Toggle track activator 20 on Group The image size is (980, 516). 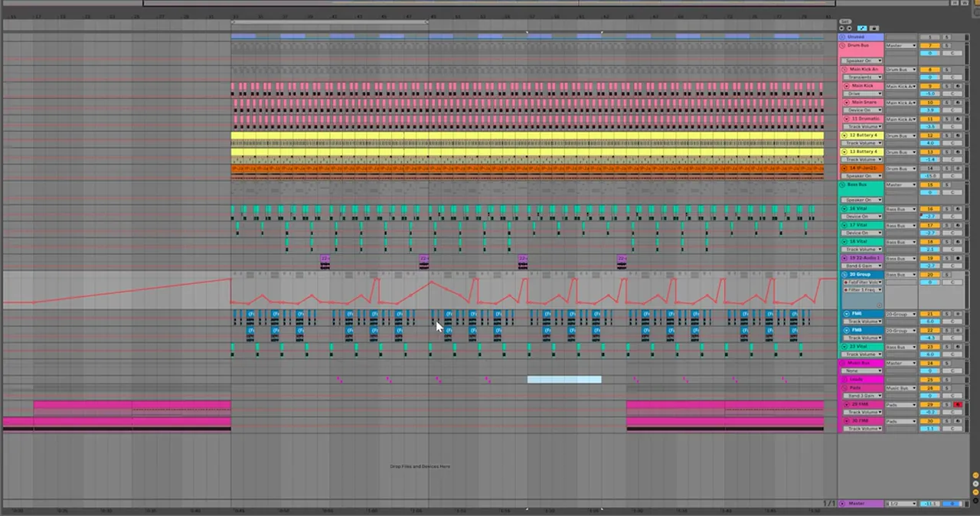coord(930,275)
